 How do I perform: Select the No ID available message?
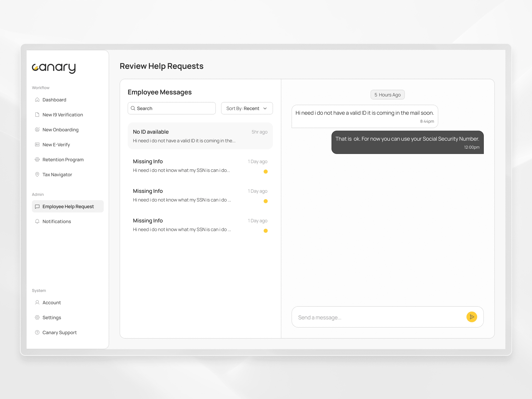pyautogui.click(x=200, y=136)
